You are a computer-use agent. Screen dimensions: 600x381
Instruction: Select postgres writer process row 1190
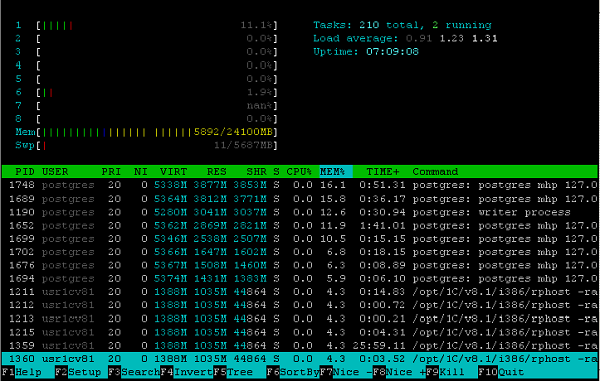(300, 212)
